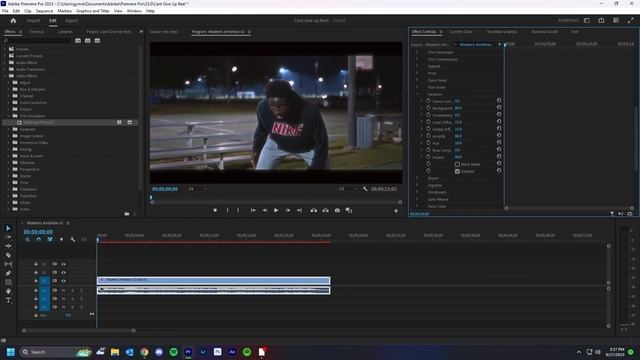640x360 pixels.
Task: Open Program monitor settings wrench
Action: 365,189
